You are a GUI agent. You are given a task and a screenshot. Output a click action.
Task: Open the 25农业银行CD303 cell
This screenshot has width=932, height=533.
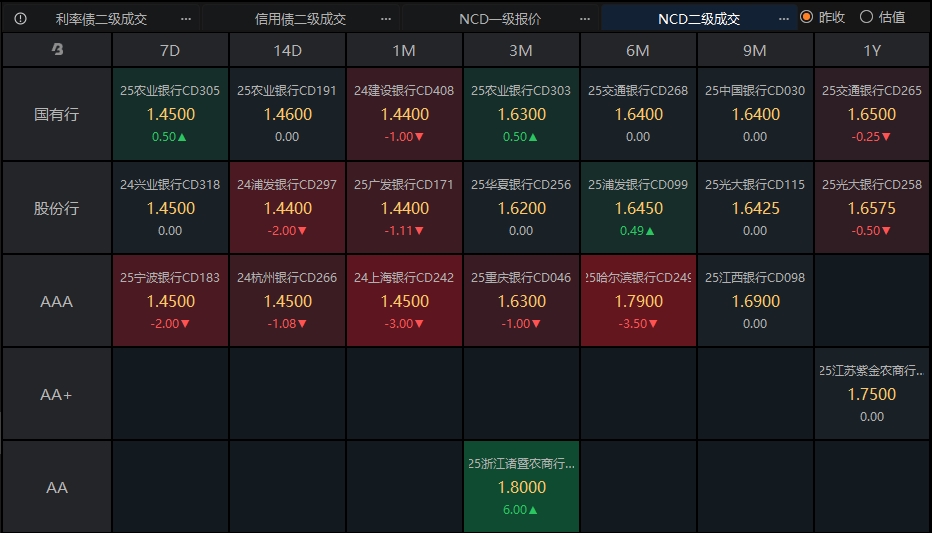521,114
